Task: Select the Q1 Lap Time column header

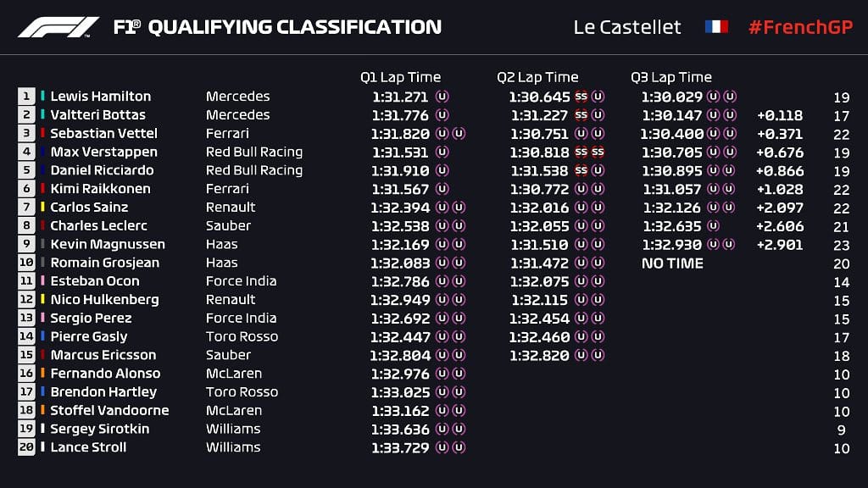Action: (x=400, y=77)
